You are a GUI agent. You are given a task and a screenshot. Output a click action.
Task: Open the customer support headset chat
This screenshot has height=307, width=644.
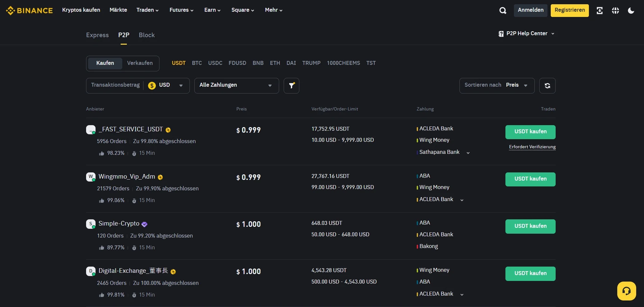pos(626,291)
